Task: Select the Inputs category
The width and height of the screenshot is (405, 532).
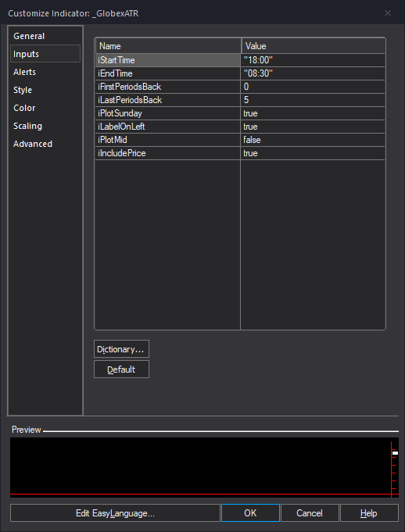Action: point(45,54)
